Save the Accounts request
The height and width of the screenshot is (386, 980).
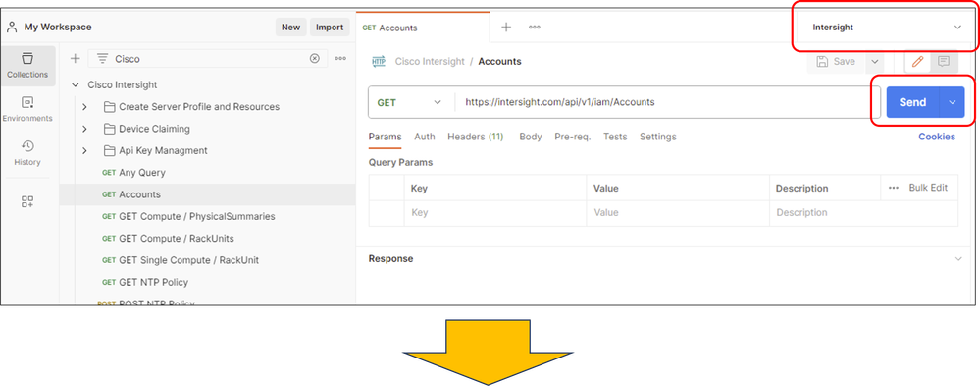point(836,61)
